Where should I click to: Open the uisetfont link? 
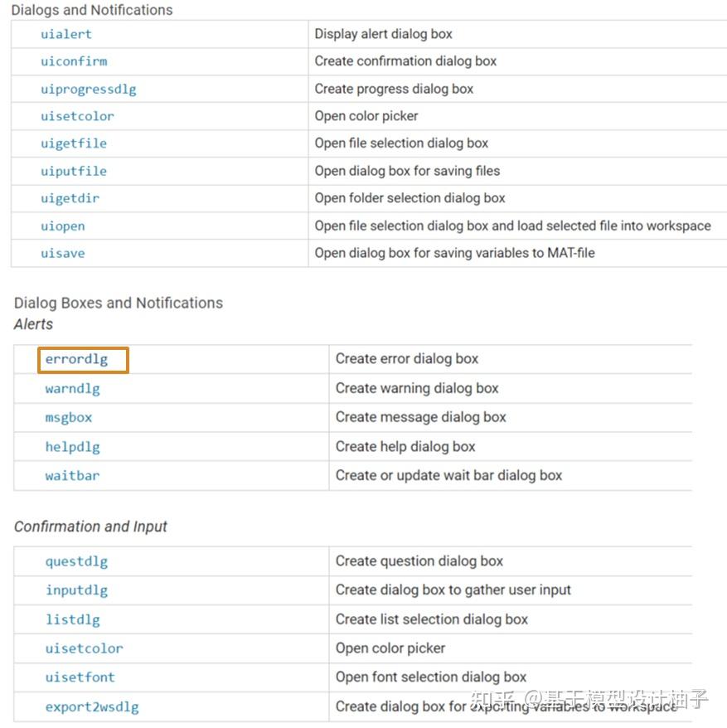[80, 677]
